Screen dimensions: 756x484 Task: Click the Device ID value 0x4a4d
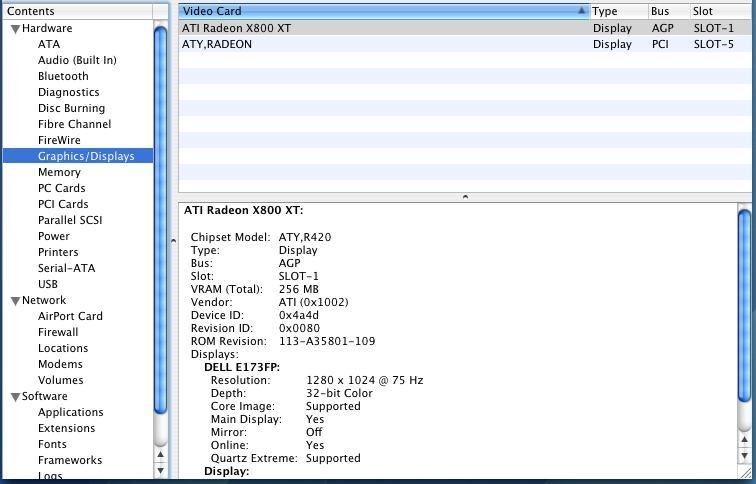pos(298,315)
